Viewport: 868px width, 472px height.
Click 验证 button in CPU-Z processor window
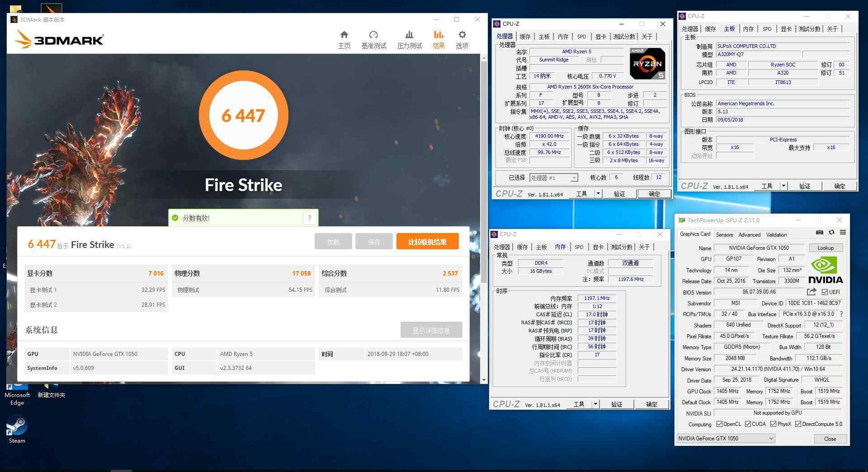[x=619, y=194]
